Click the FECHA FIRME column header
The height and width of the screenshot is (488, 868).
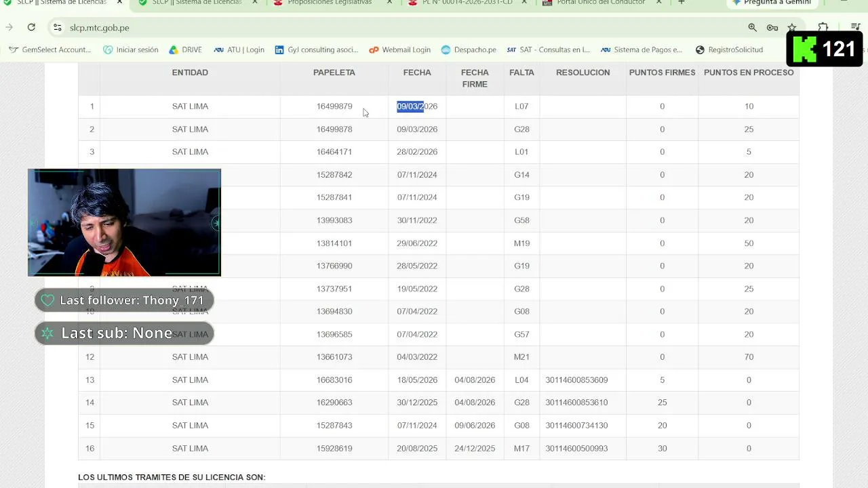(x=475, y=79)
